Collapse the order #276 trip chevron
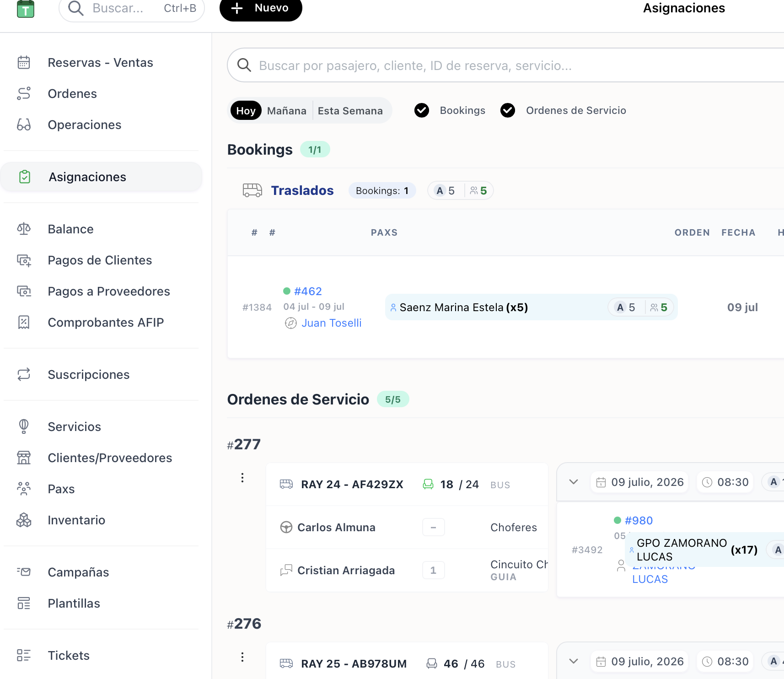The image size is (784, 679). tap(574, 661)
